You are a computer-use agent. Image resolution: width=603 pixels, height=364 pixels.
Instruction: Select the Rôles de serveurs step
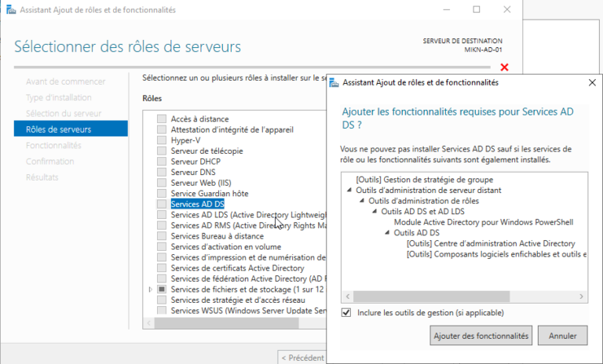pos(71,129)
